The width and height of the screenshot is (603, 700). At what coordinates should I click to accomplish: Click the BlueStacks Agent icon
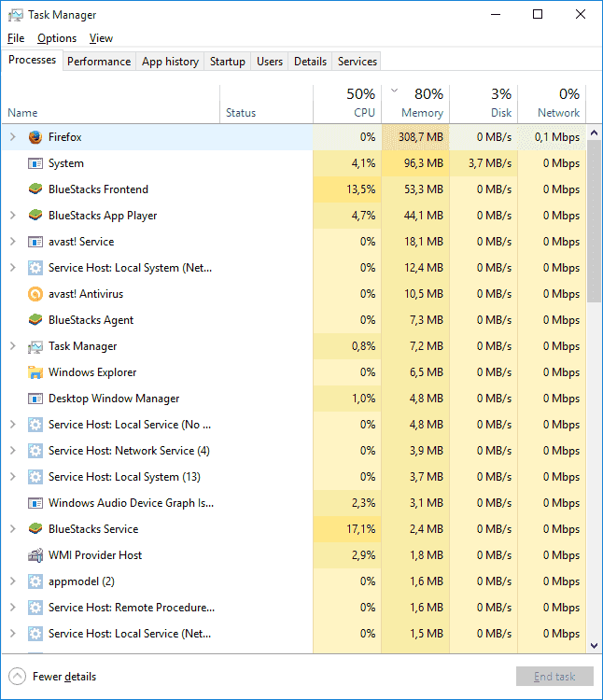(x=35, y=320)
